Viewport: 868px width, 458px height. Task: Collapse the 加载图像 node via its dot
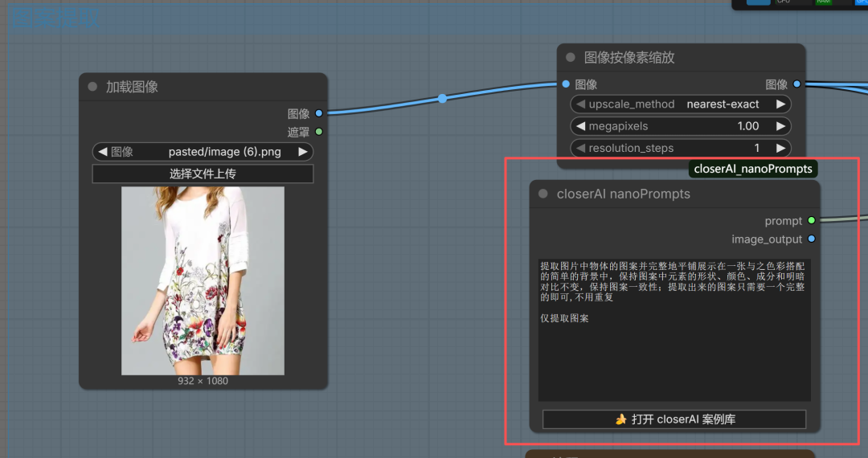pos(92,87)
